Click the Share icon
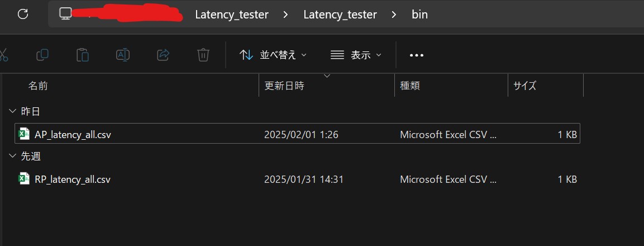 coord(164,55)
